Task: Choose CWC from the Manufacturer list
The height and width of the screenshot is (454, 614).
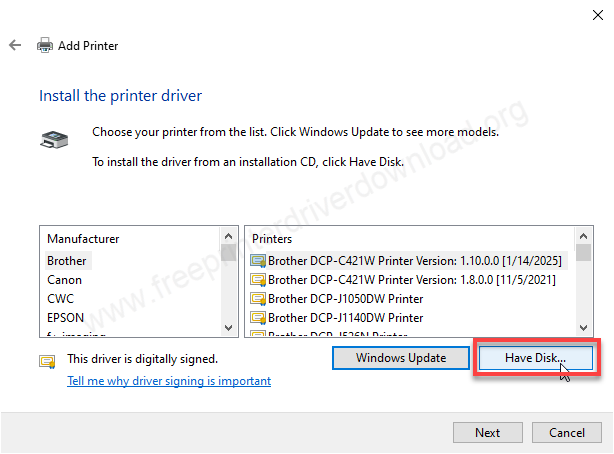Action: click(x=61, y=299)
